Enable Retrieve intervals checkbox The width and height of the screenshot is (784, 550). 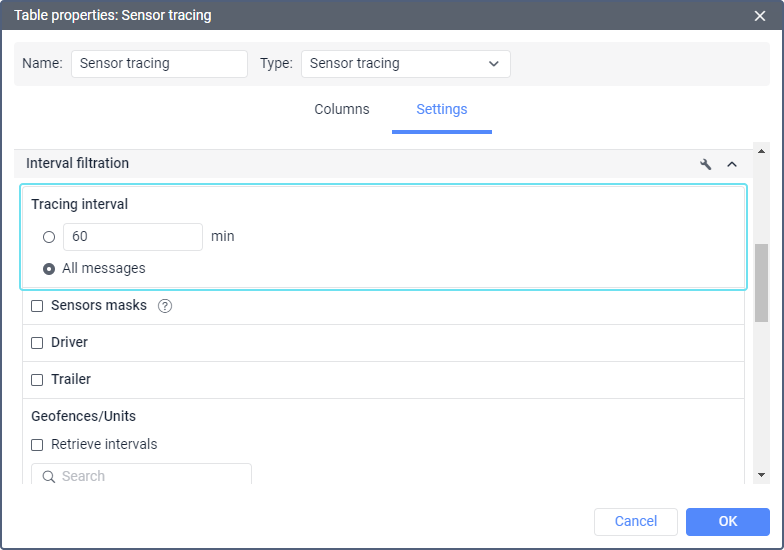tap(37, 445)
